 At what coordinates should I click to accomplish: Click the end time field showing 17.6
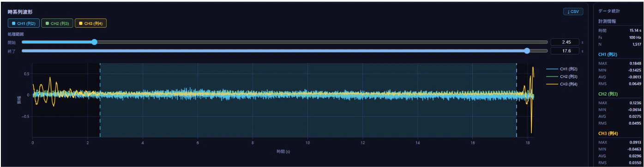[x=565, y=51]
